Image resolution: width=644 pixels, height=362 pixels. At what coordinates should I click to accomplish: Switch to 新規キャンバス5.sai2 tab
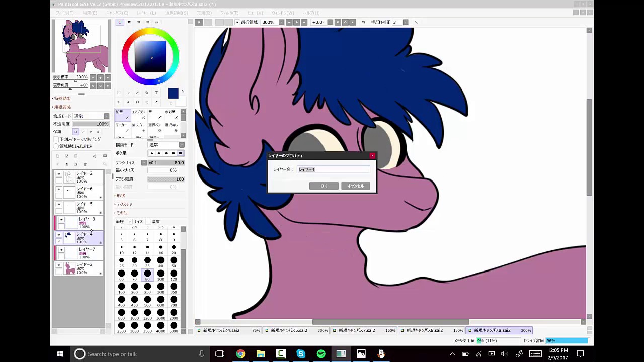[x=296, y=330]
